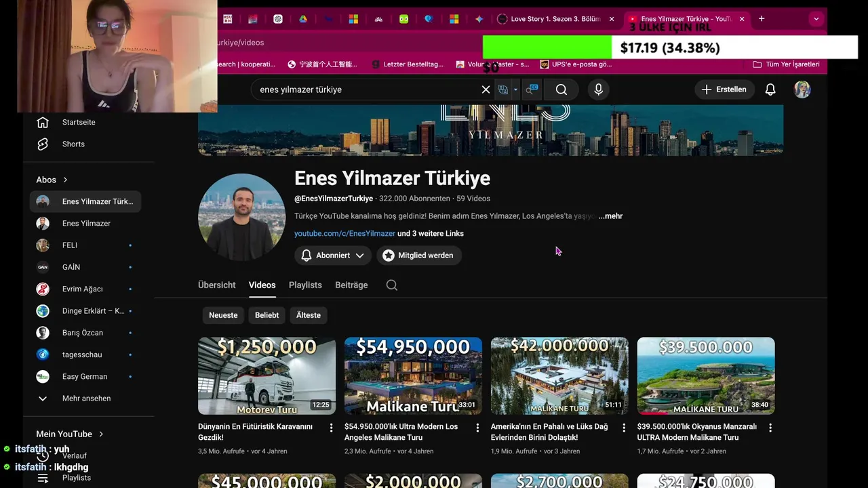Screen dimensions: 868x488
Task: Click the voice search microphone icon
Action: click(x=598, y=89)
